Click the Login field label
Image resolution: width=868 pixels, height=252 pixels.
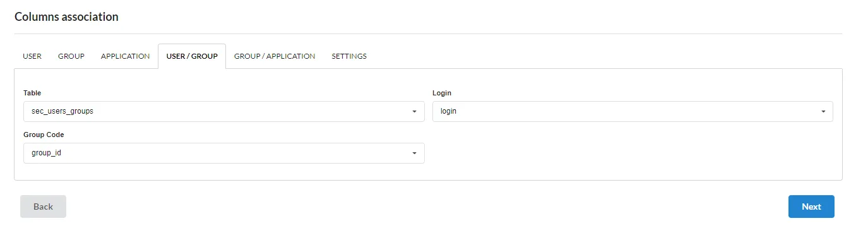coord(442,93)
